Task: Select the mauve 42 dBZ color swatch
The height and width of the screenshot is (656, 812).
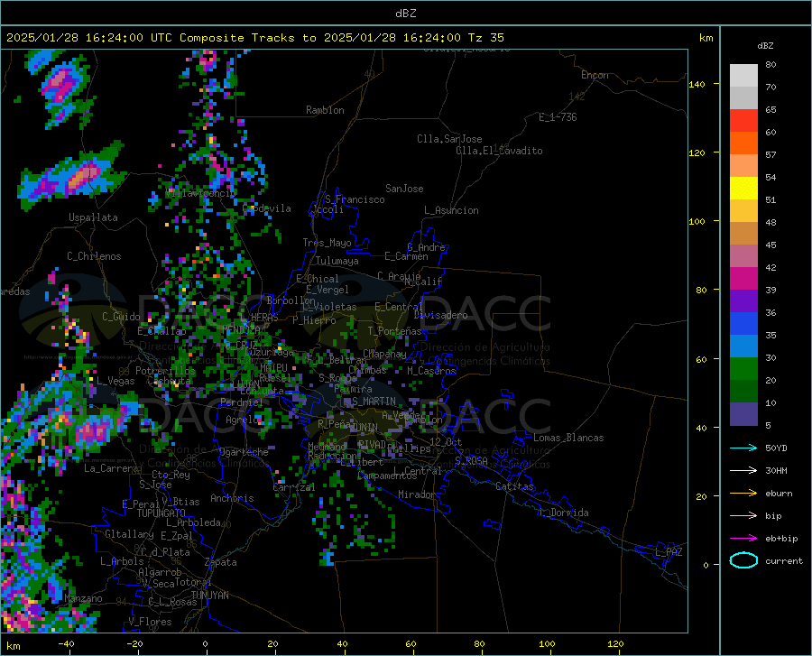Action: [743, 256]
